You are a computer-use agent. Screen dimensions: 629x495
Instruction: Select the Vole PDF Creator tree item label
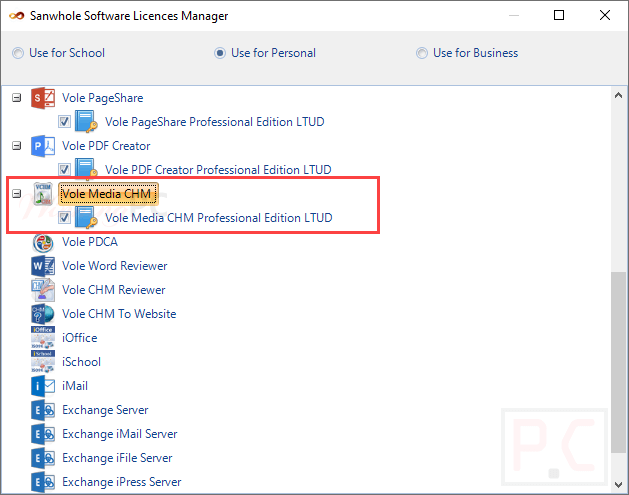click(x=106, y=146)
